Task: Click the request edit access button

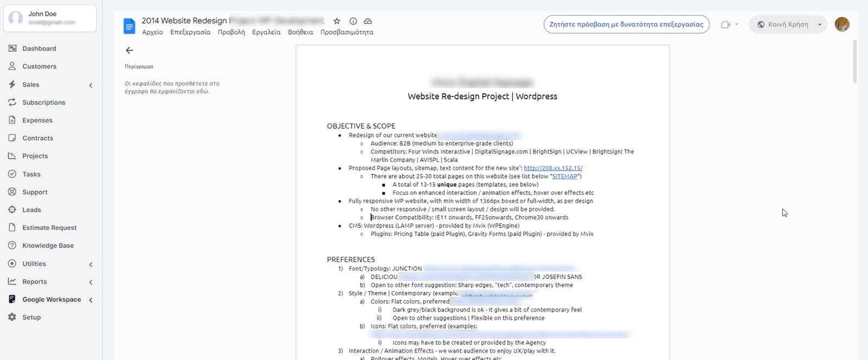Action: coord(627,24)
